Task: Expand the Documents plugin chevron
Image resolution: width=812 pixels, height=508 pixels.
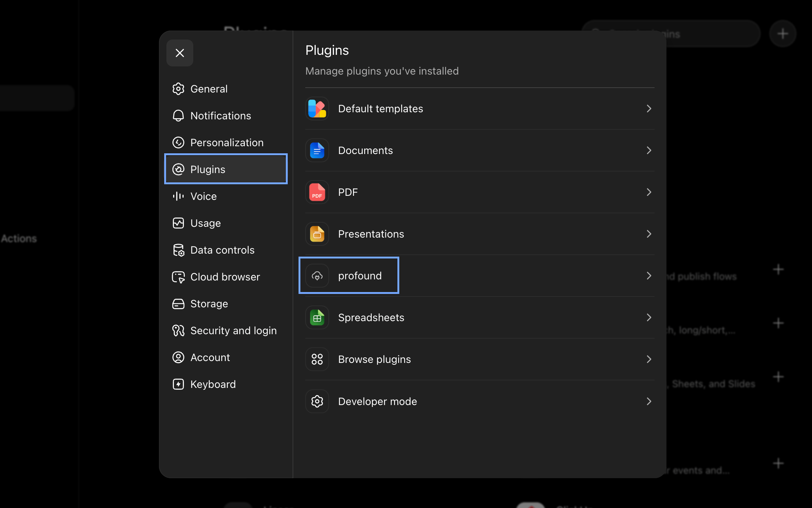Action: pyautogui.click(x=649, y=150)
